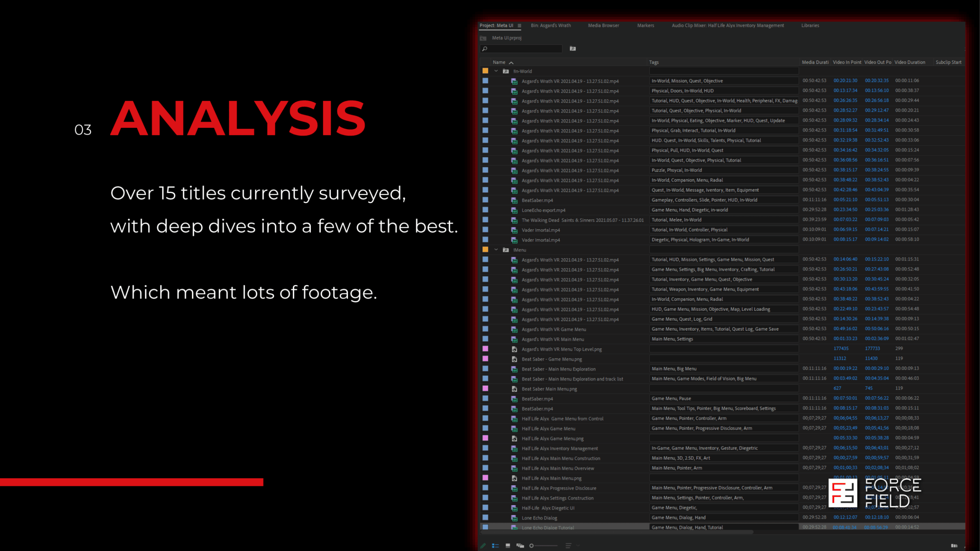Click the clip icon for Half Life Alyx Settings Construction
The height and width of the screenshot is (551, 980).
514,498
